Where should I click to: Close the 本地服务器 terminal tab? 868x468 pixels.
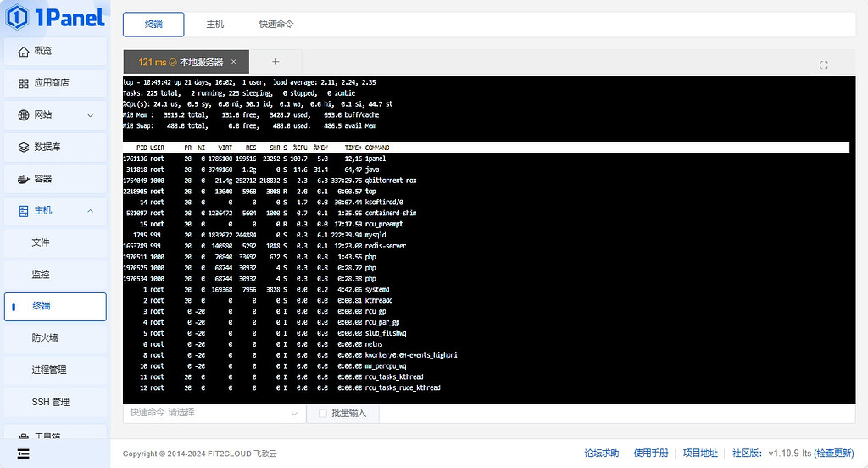pos(234,62)
